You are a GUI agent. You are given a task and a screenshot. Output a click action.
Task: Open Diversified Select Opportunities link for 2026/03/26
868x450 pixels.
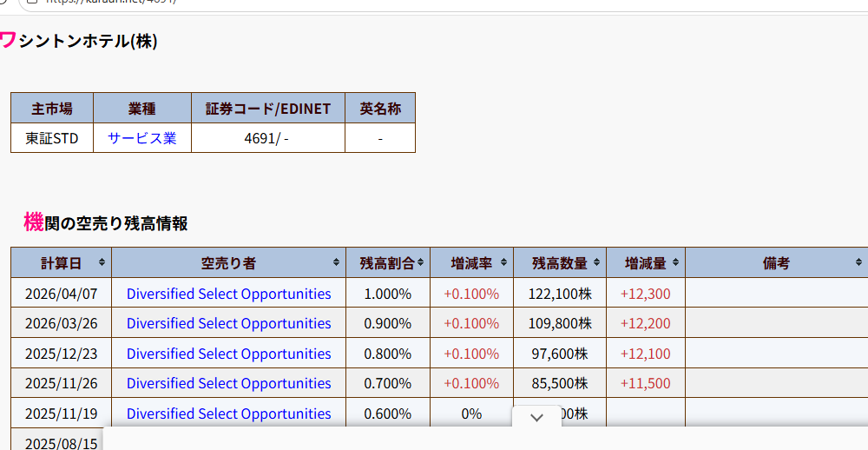pos(228,323)
